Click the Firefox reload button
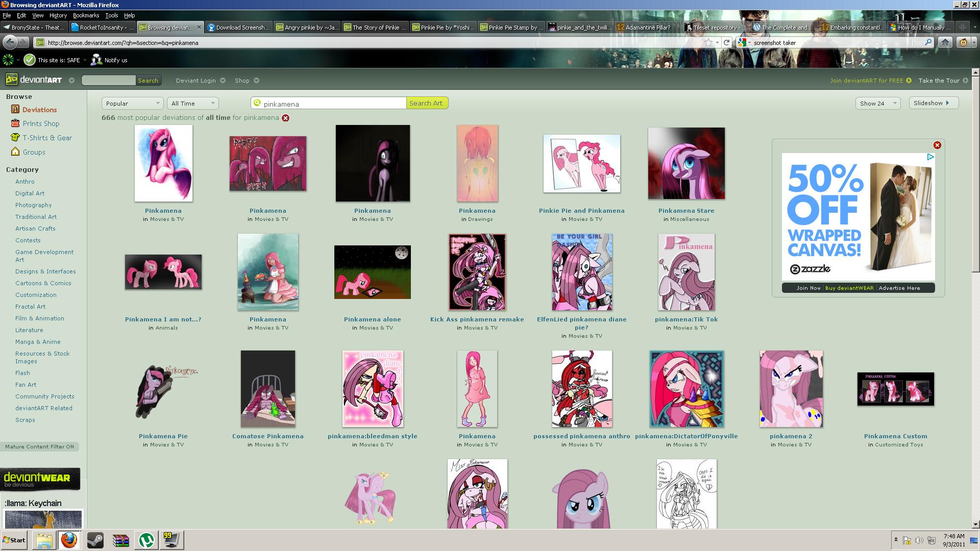980x551 pixels. point(726,43)
